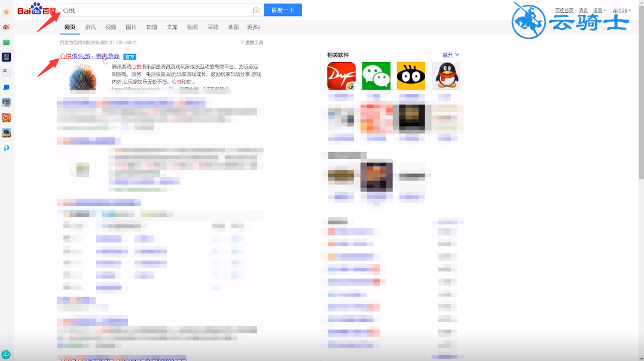Expand the 更多 tab list
This screenshot has width=644, height=361.
(254, 27)
